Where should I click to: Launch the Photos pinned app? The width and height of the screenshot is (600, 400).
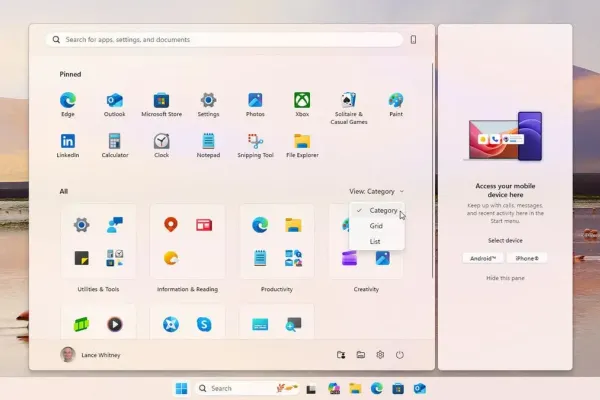click(x=255, y=104)
